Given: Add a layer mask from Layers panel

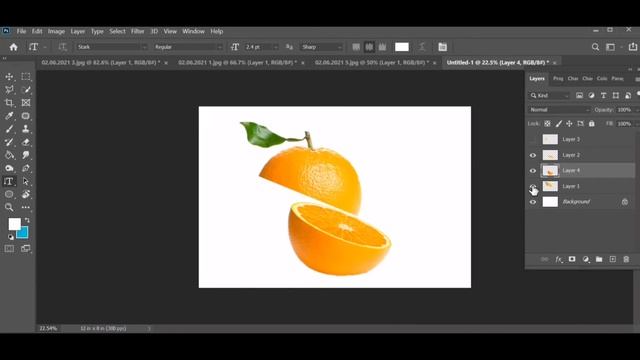Looking at the screenshot, I should click(572, 259).
